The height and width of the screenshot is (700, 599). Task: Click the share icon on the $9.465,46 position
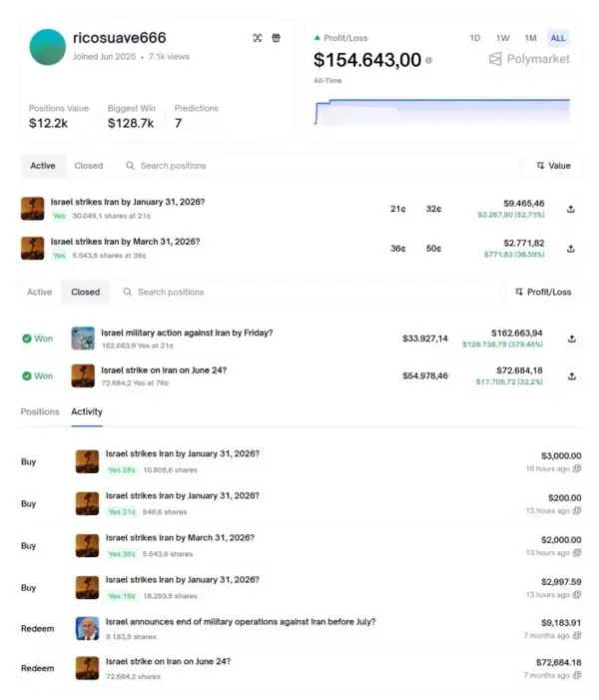[x=571, y=209]
